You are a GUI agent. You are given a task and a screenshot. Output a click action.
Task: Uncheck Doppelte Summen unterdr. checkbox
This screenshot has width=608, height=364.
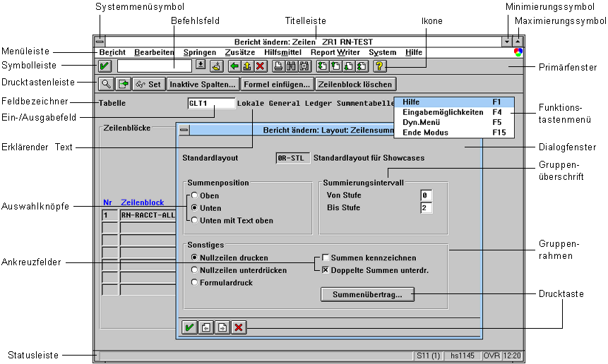(x=326, y=270)
